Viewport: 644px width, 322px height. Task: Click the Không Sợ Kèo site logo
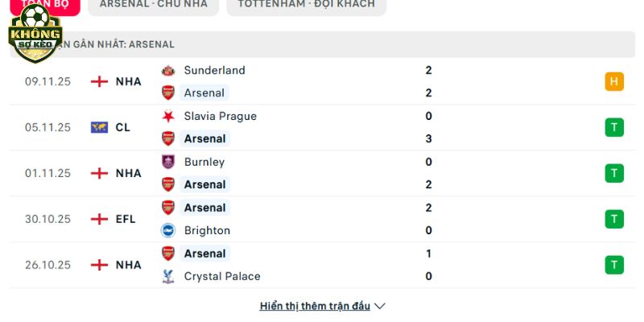(35, 34)
